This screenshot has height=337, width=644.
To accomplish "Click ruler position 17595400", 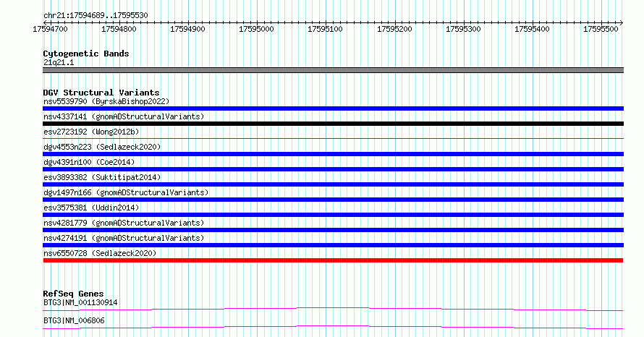I will (532, 29).
